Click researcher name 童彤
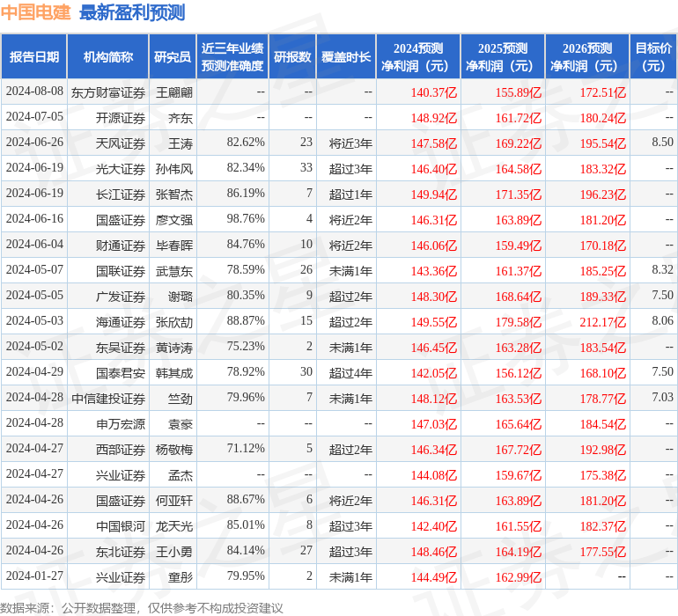The width and height of the screenshot is (678, 616). 181,577
